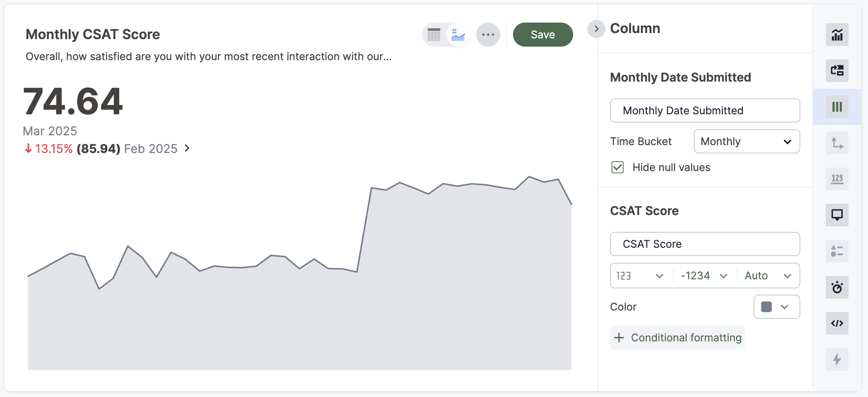Click the Save button
Viewport: 868px width, 397px height.
pyautogui.click(x=543, y=35)
